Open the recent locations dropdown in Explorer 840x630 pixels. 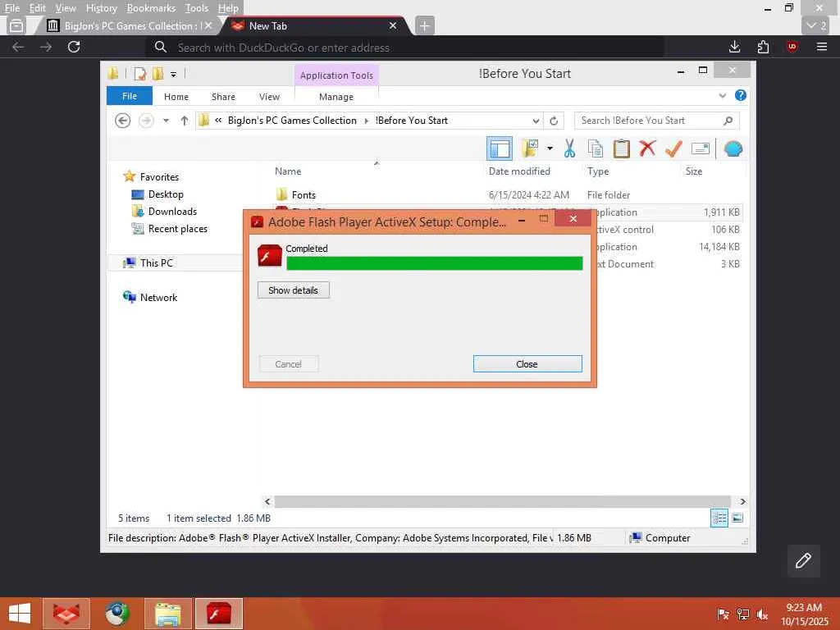166,121
